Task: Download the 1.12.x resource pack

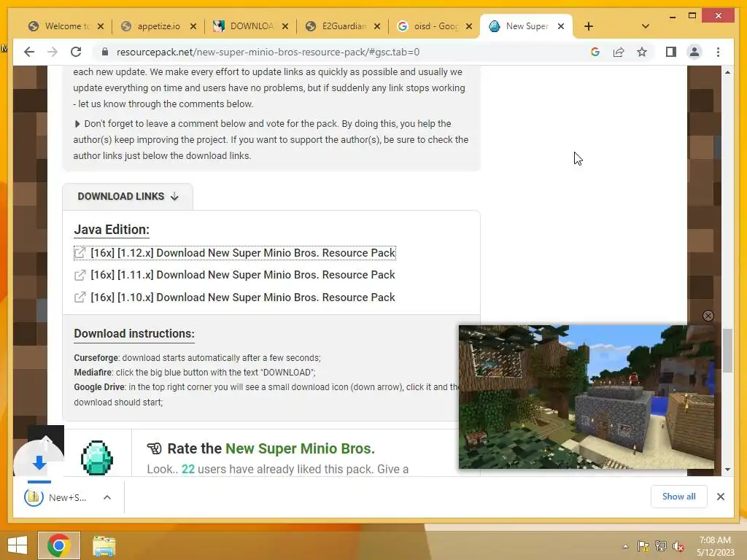Action: coord(242,253)
